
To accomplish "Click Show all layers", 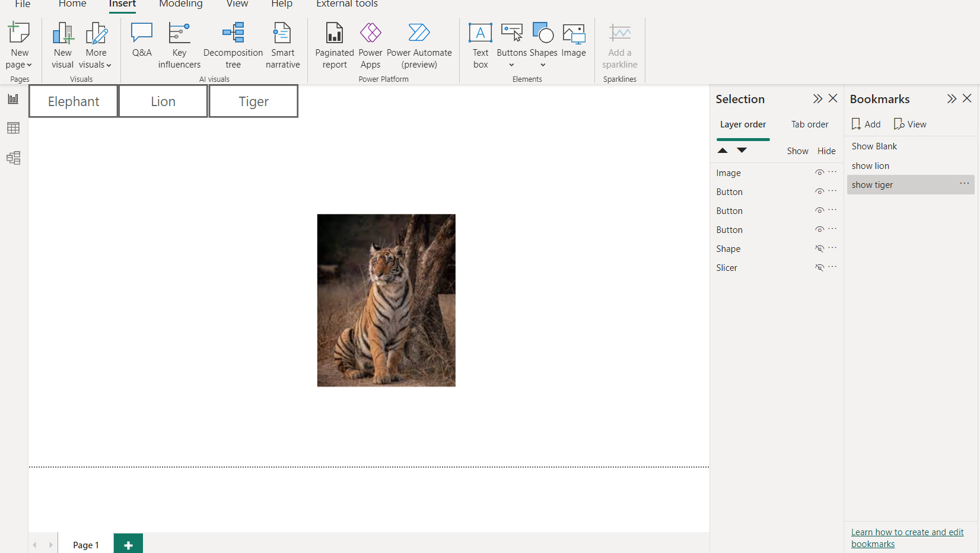I will pos(797,151).
